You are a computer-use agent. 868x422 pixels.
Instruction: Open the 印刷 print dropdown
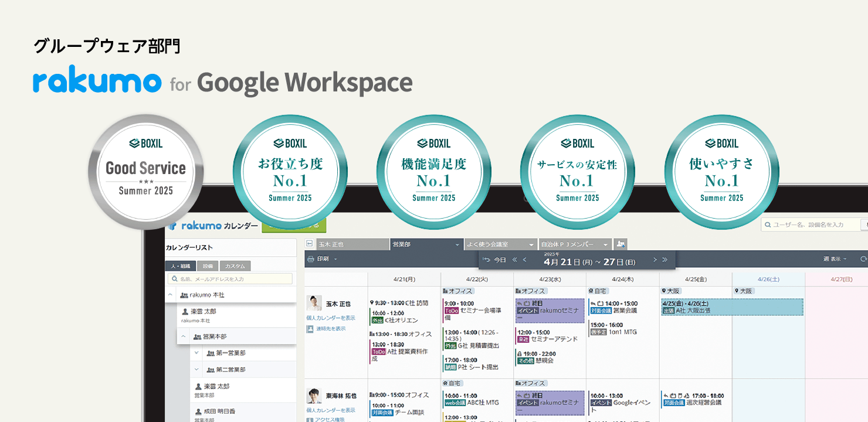(335, 259)
